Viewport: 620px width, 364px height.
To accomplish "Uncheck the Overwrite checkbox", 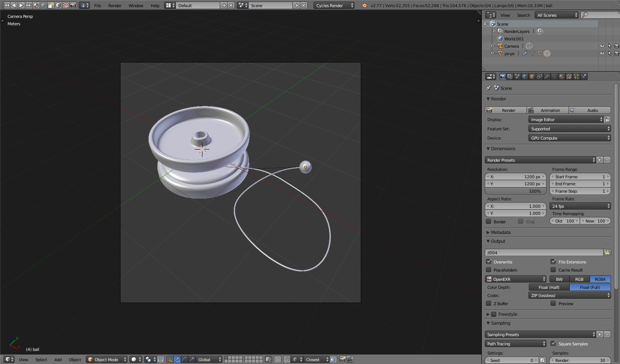I will [x=488, y=262].
